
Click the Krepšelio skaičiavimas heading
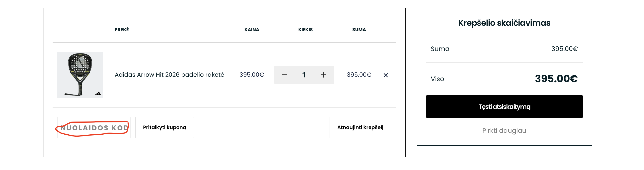point(504,23)
